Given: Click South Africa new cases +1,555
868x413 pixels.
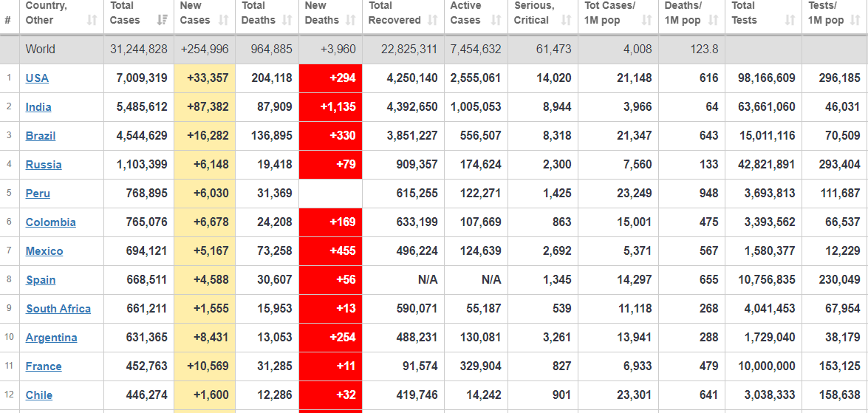Looking at the screenshot, I should [211, 308].
